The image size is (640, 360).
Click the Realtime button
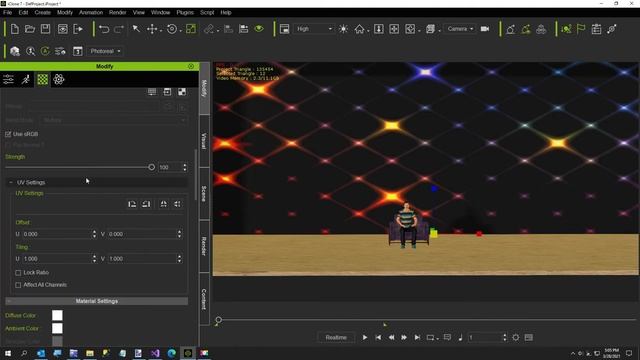pos(336,338)
